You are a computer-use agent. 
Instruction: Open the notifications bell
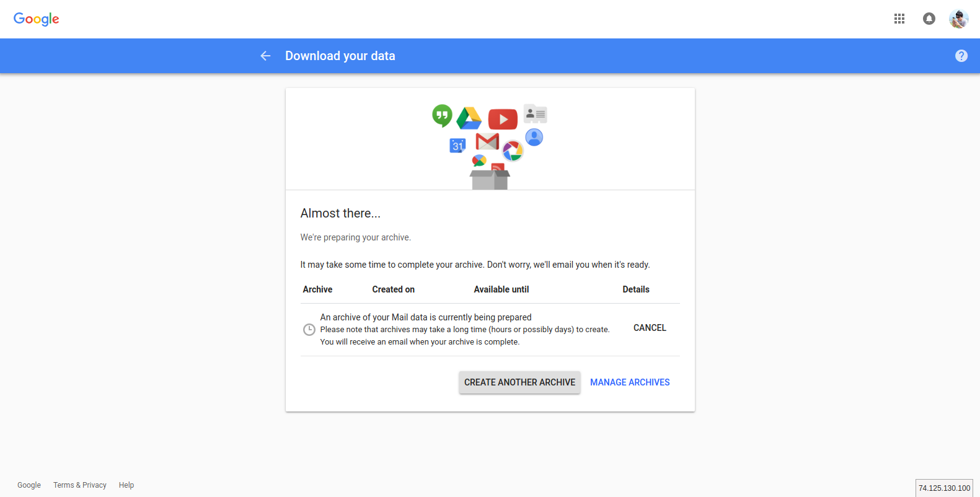click(x=929, y=19)
